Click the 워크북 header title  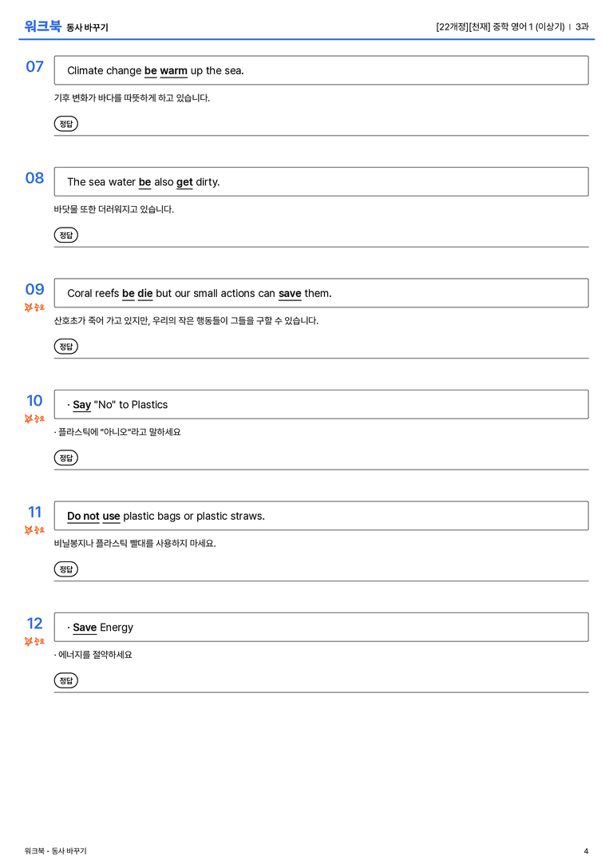click(x=42, y=26)
